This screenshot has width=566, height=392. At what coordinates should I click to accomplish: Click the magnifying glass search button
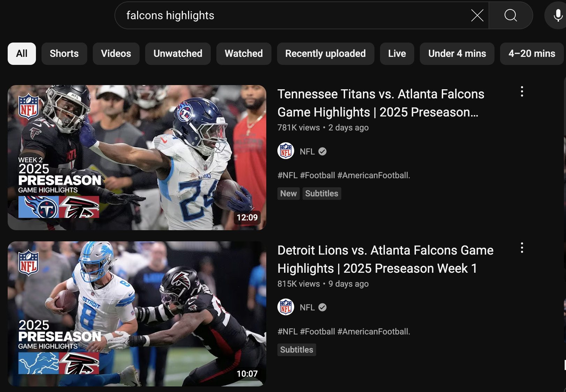point(511,15)
